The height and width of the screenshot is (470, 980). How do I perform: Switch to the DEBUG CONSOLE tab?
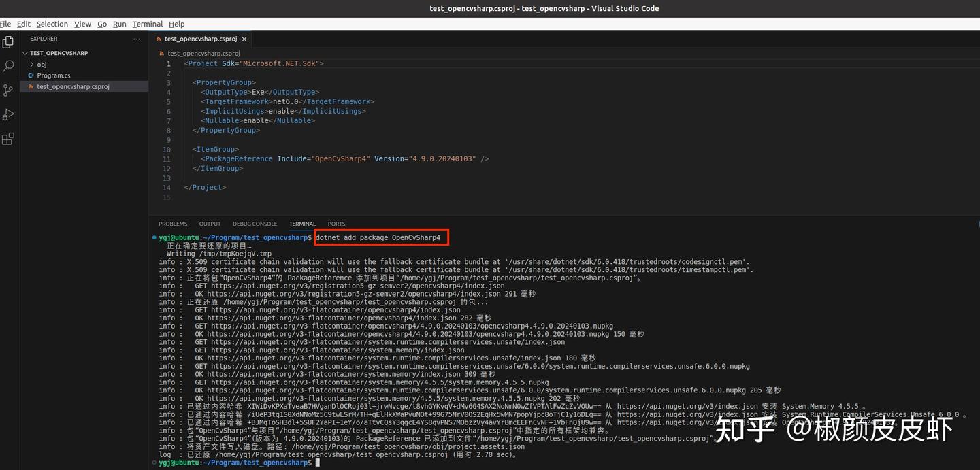255,224
